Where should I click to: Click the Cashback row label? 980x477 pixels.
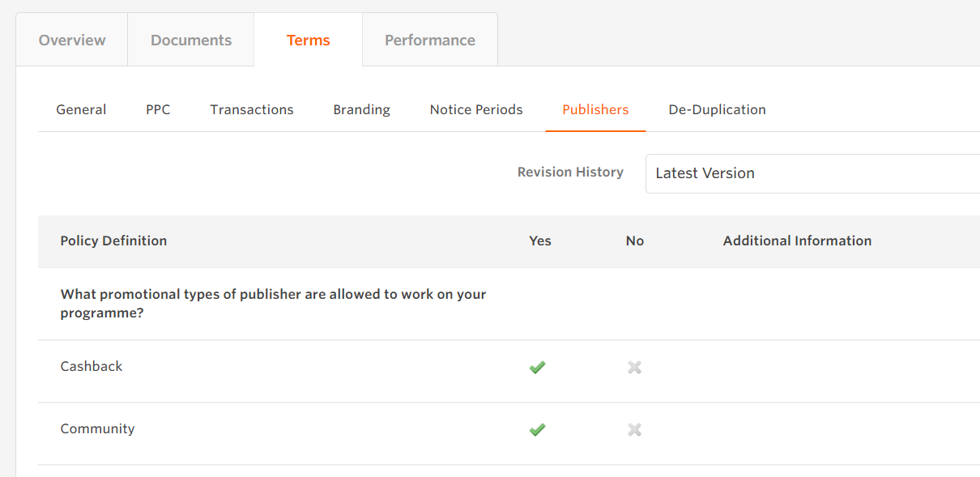click(92, 366)
